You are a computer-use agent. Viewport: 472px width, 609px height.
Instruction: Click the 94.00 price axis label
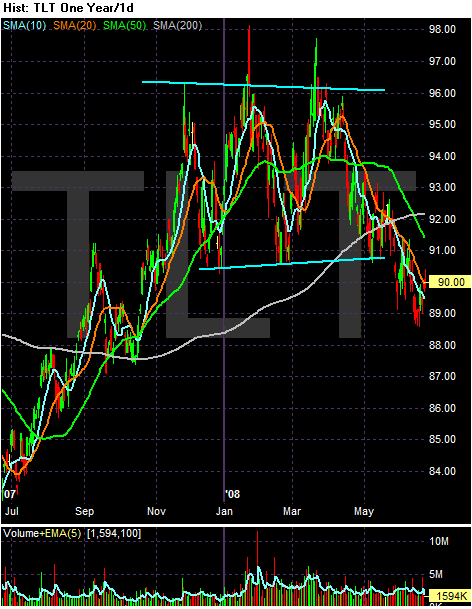pyautogui.click(x=442, y=156)
